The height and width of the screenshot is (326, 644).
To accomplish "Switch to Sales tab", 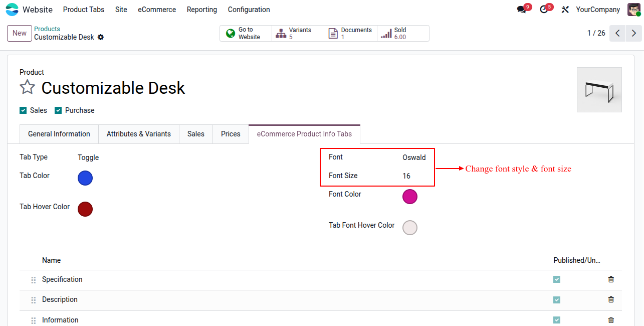I will [x=196, y=134].
